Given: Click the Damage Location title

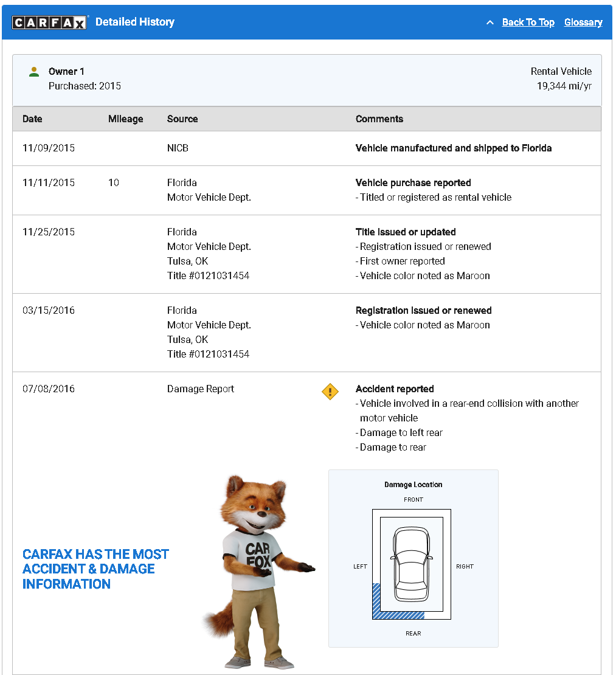Looking at the screenshot, I should tap(414, 485).
